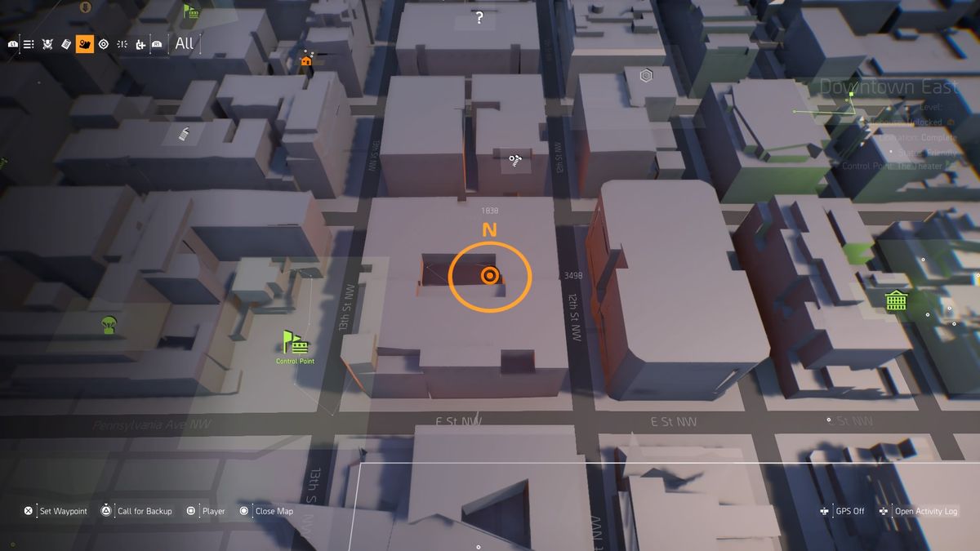Image resolution: width=980 pixels, height=551 pixels.
Task: Select the target waypoint filter icon
Action: pyautogui.click(x=103, y=43)
